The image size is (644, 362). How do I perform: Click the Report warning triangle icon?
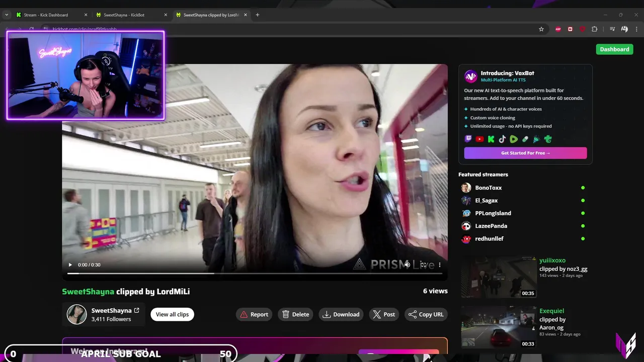click(x=244, y=314)
